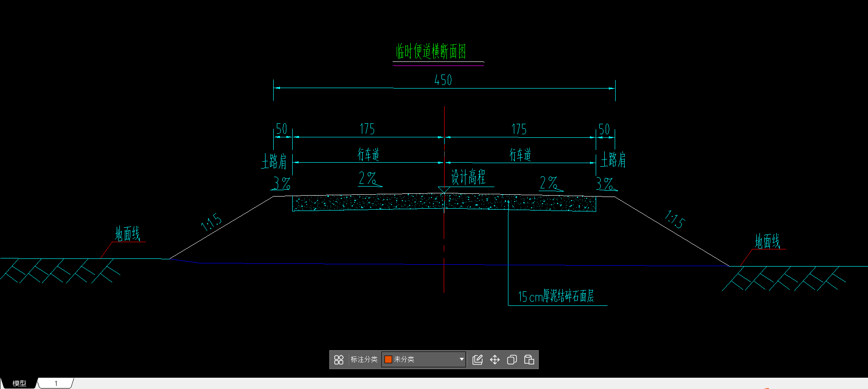The width and height of the screenshot is (868, 389).
Task: Select the 450 overall width dimension
Action: (443, 80)
